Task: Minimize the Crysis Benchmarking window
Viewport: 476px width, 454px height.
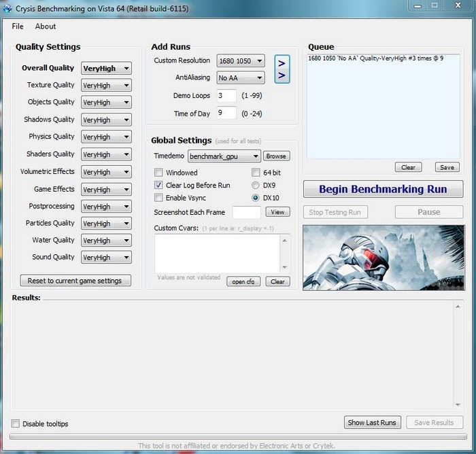Action: coord(418,5)
